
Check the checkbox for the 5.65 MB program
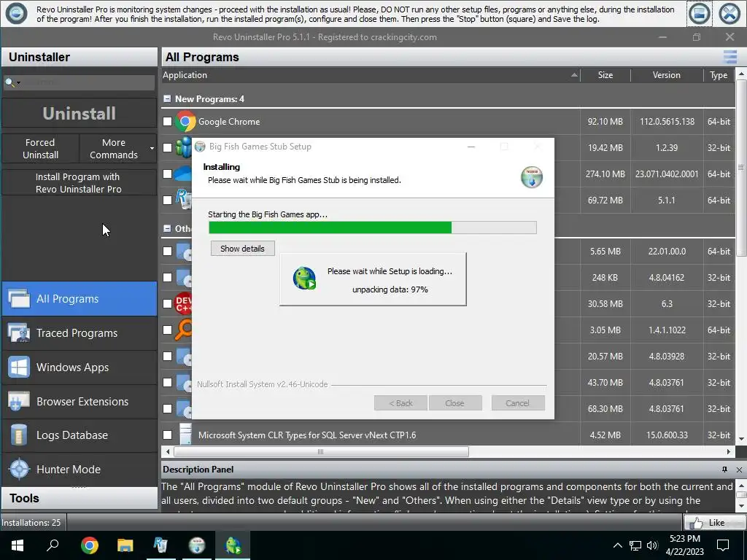(167, 251)
